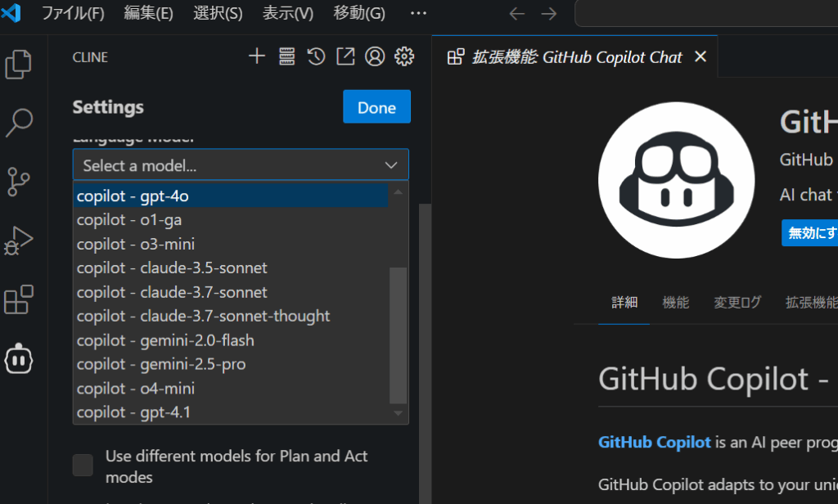Switch to the 詳細 tab
The image size is (838, 504).
tap(624, 303)
